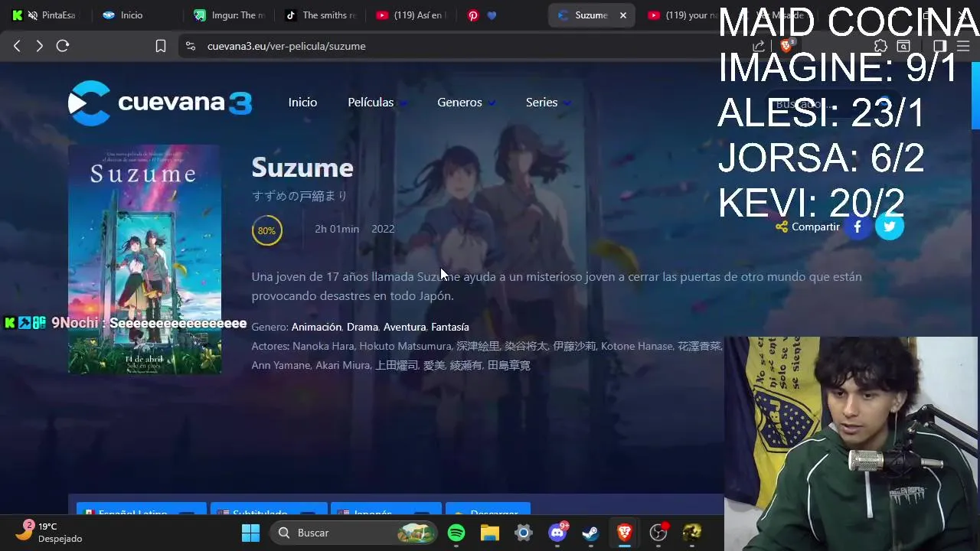Click the Suzume movie title heading
Image resolution: width=980 pixels, height=551 pixels.
302,168
